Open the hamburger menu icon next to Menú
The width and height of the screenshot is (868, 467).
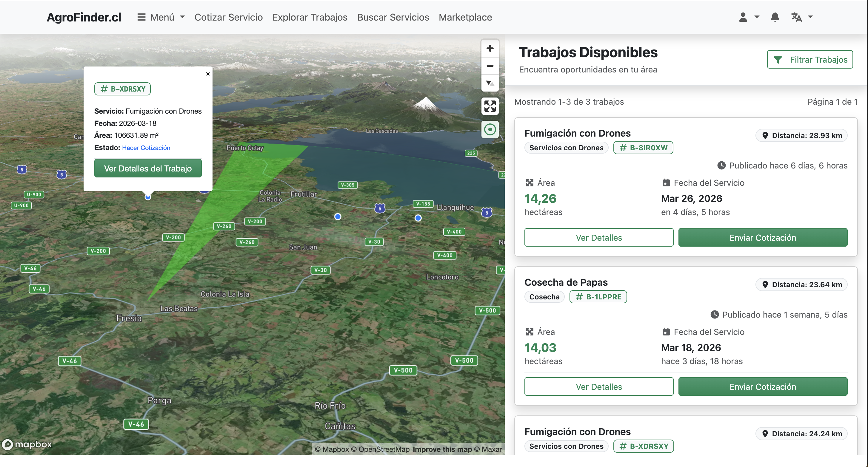tap(141, 17)
